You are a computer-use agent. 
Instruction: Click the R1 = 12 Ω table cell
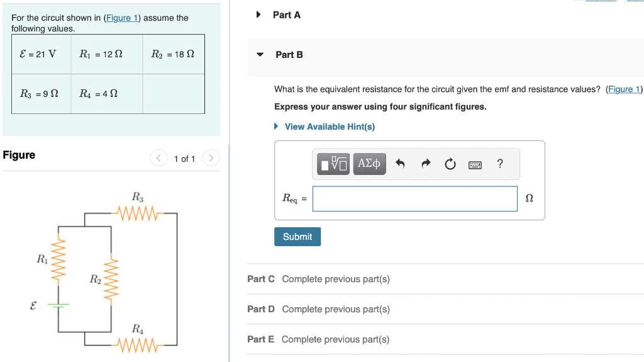(x=107, y=54)
